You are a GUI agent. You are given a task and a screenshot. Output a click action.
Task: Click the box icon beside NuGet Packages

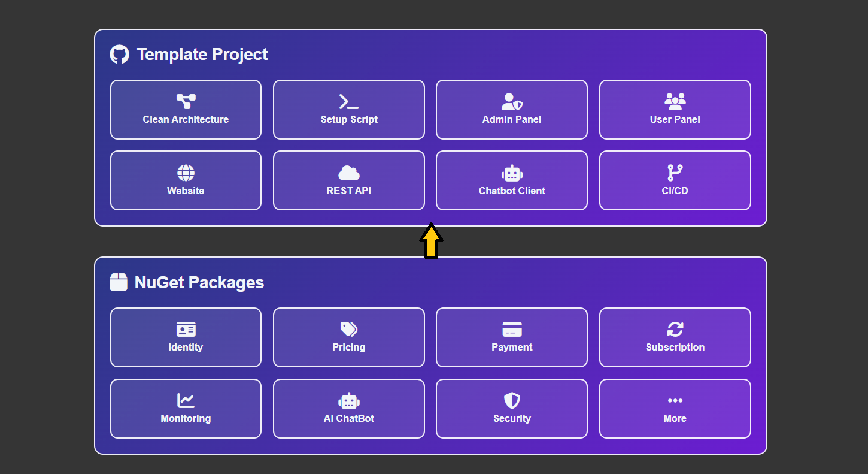click(x=119, y=282)
